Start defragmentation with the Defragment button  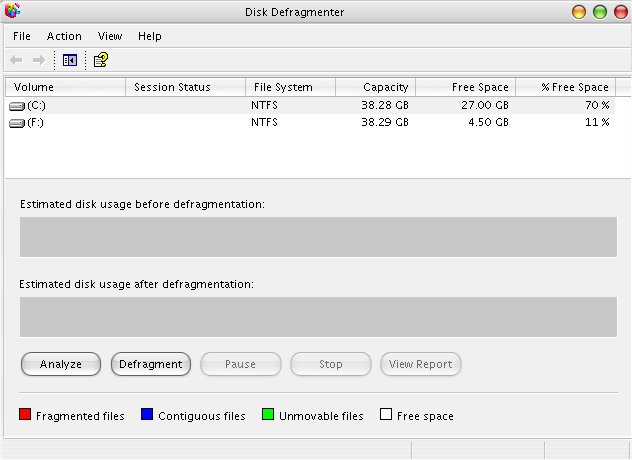[151, 364]
